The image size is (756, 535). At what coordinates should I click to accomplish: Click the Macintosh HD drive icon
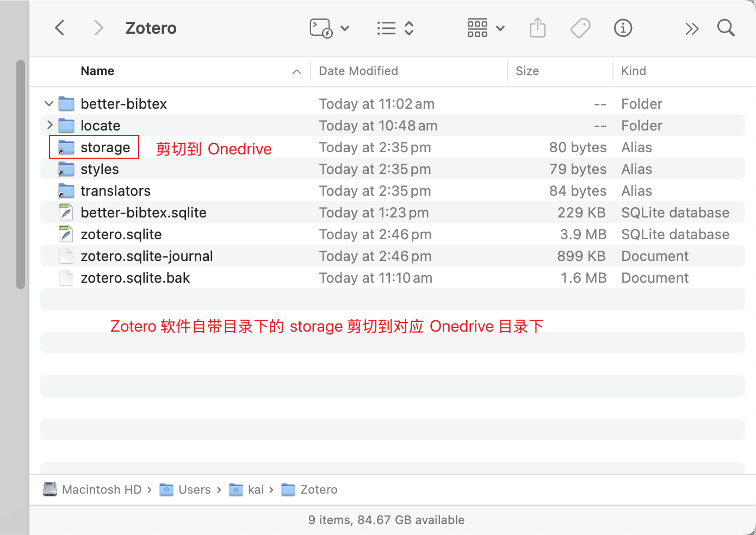(50, 489)
